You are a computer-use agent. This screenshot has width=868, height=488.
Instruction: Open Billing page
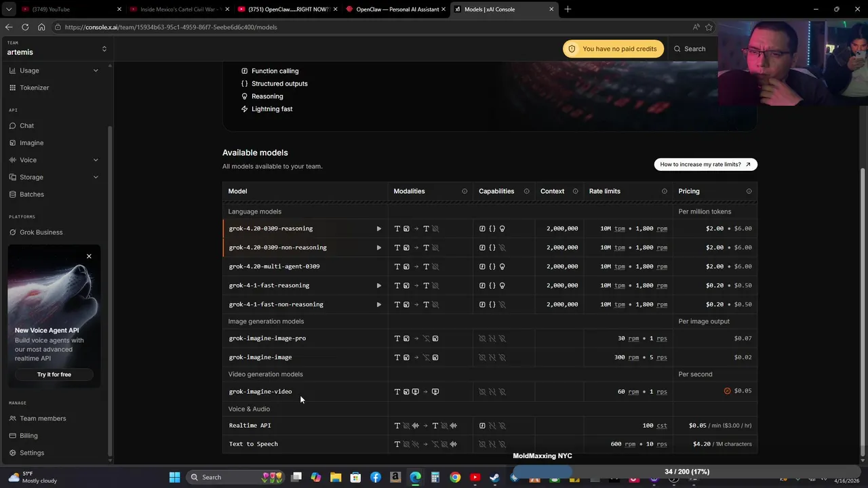click(28, 436)
